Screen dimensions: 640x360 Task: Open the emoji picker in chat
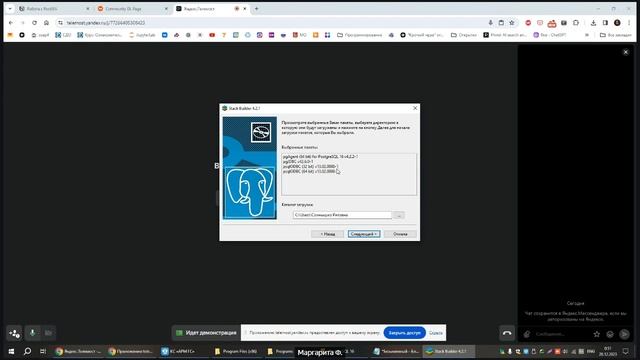[610, 334]
